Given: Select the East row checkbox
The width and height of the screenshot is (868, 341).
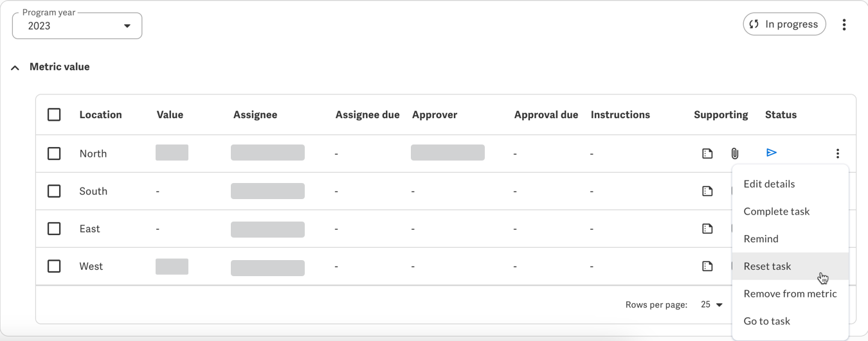Looking at the screenshot, I should point(54,229).
